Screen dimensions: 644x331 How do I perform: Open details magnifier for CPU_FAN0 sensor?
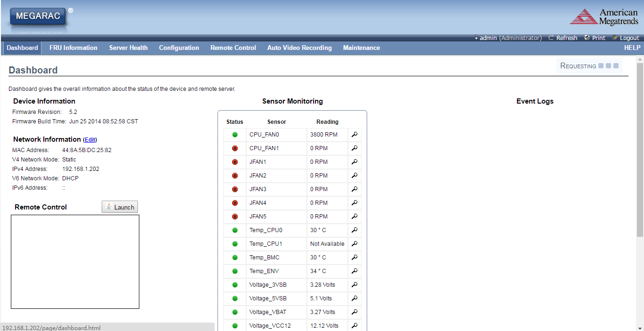(354, 135)
